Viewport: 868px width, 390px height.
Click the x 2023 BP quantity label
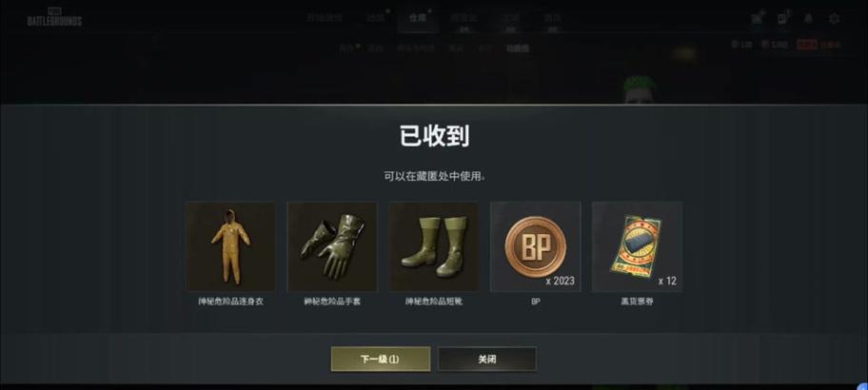pyautogui.click(x=561, y=281)
